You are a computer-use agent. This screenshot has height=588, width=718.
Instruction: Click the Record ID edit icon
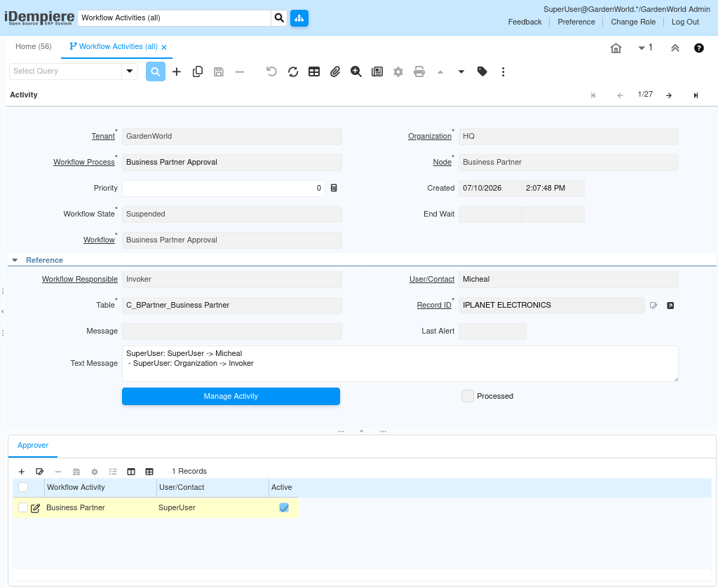(x=653, y=306)
